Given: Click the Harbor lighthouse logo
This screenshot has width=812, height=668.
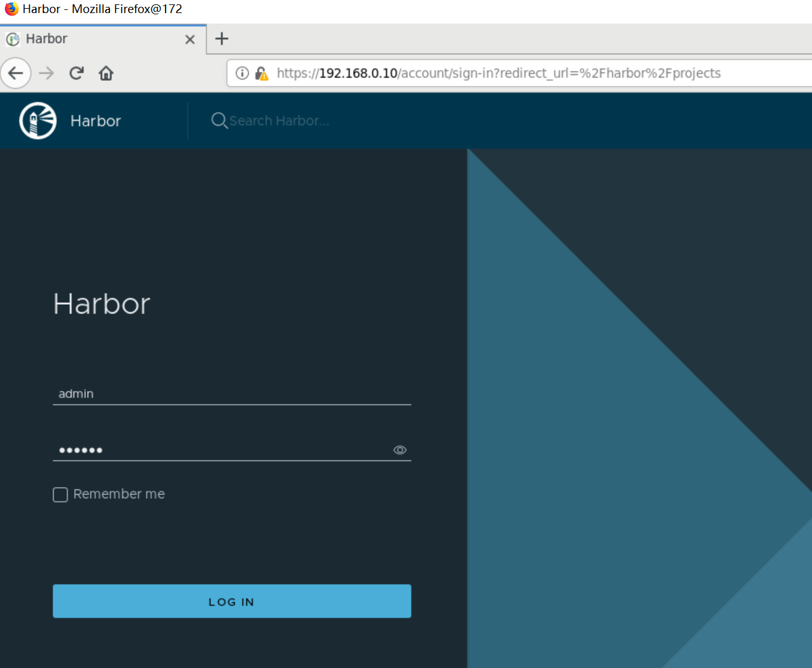Looking at the screenshot, I should click(x=38, y=121).
